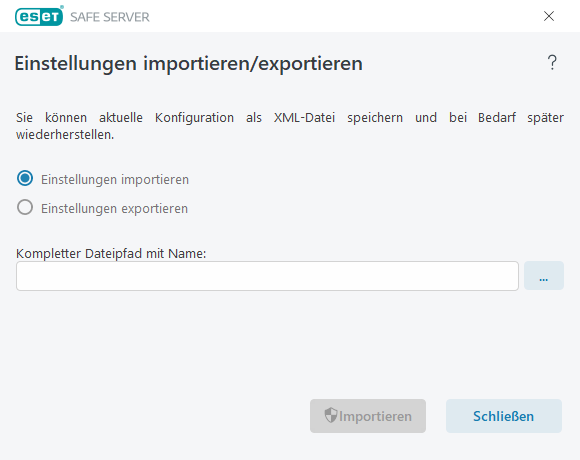580x460 pixels.
Task: Click the description text about XML-Datei
Action: click(290, 126)
